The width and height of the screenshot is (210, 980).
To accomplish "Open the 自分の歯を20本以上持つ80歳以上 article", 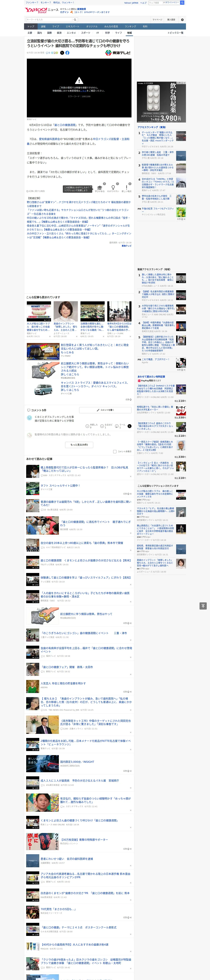I will [82, 543].
